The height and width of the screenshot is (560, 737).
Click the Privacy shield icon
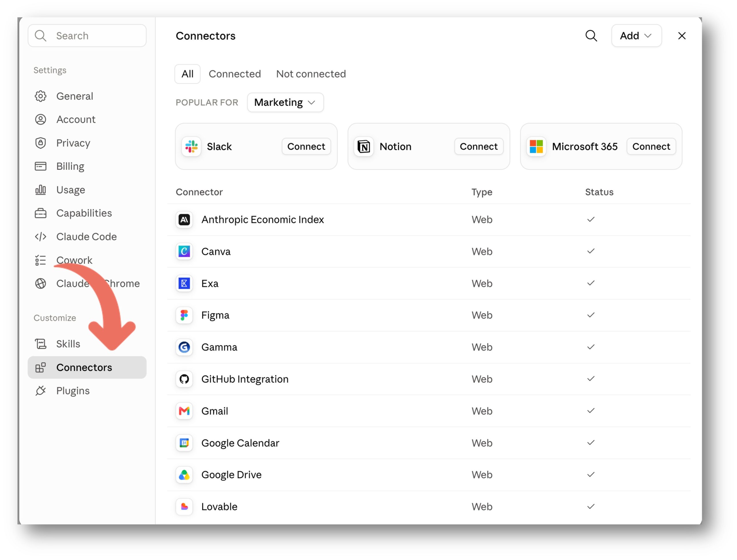[40, 143]
